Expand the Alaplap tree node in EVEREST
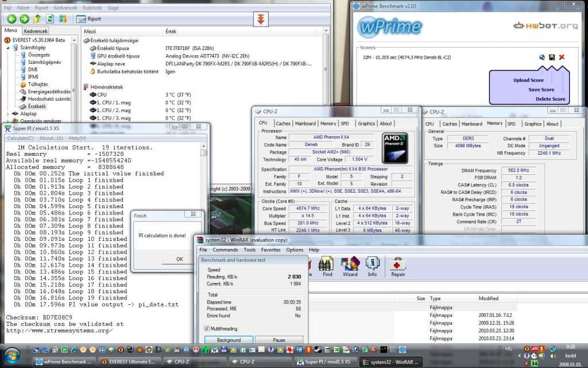 coord(8,114)
